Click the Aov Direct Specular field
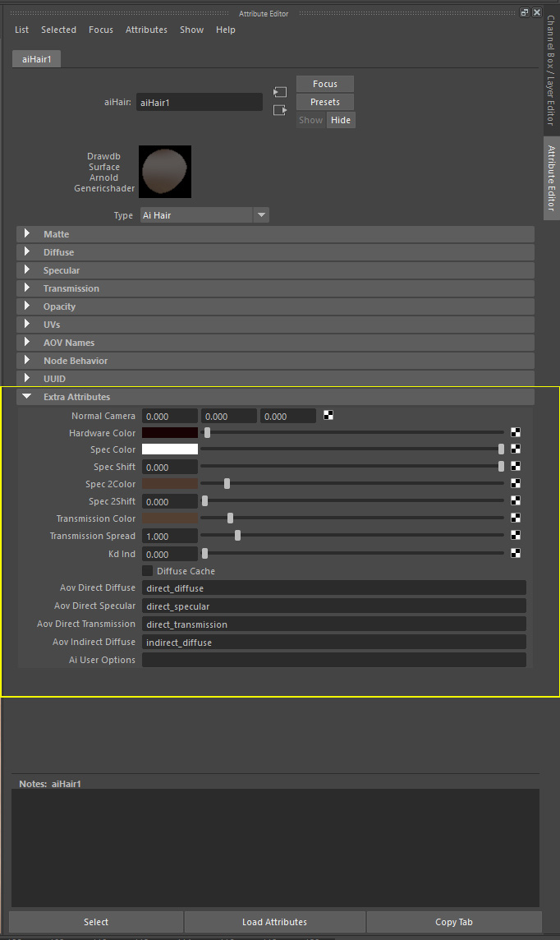This screenshot has height=940, width=560. click(334, 606)
